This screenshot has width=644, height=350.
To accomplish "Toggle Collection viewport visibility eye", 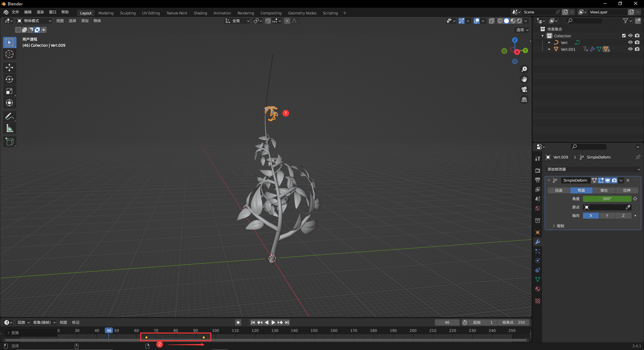I will [x=630, y=36].
